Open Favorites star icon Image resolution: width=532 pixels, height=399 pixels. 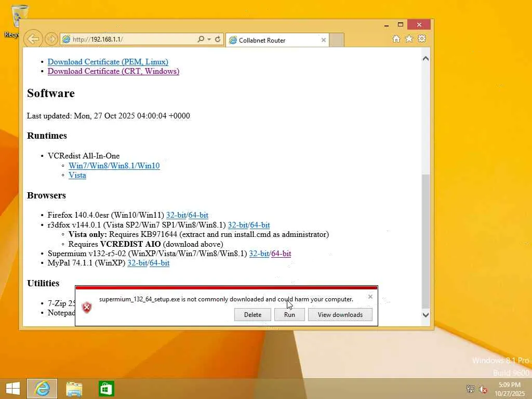pos(409,39)
